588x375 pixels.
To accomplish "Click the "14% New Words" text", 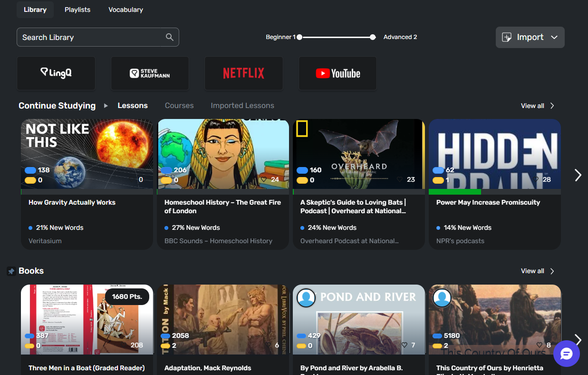I will 468,228.
